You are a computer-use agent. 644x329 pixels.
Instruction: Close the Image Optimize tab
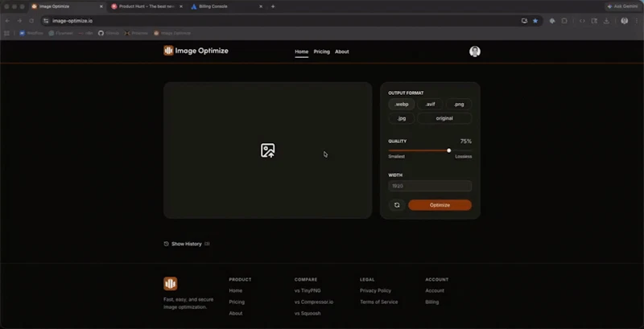(x=101, y=6)
